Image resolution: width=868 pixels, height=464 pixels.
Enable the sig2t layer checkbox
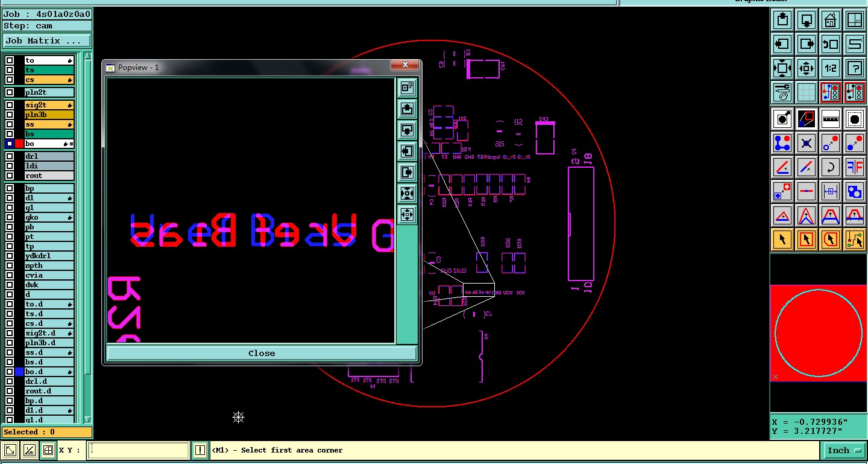click(10, 105)
